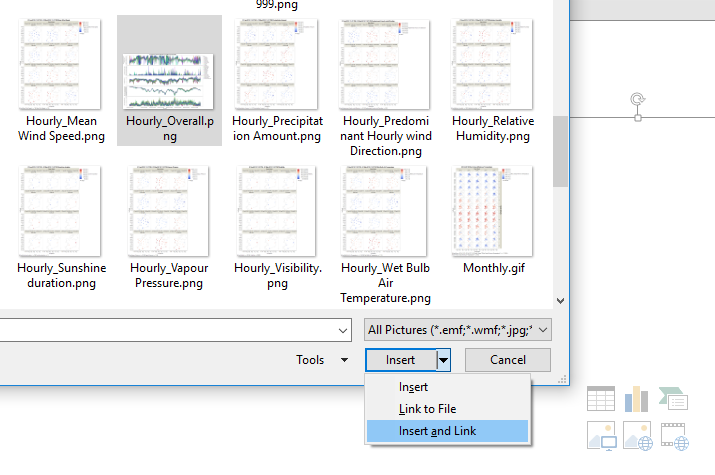Click the file name input field
This screenshot has width=715, height=475.
tap(176, 330)
